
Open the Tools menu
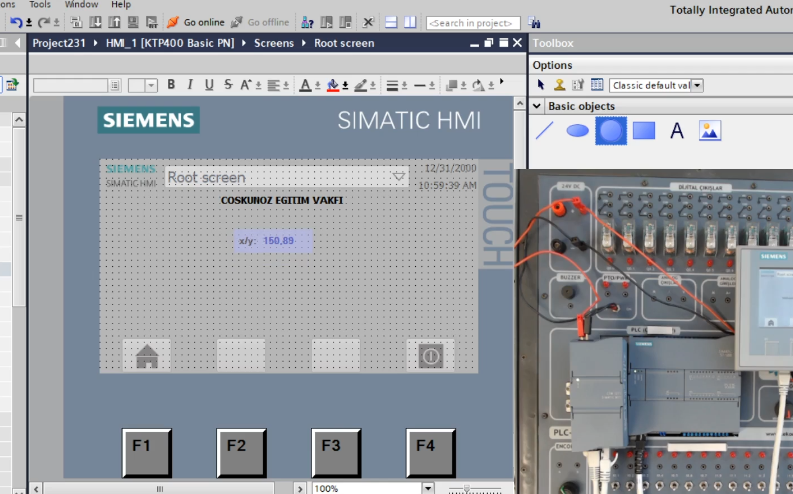pyautogui.click(x=40, y=4)
